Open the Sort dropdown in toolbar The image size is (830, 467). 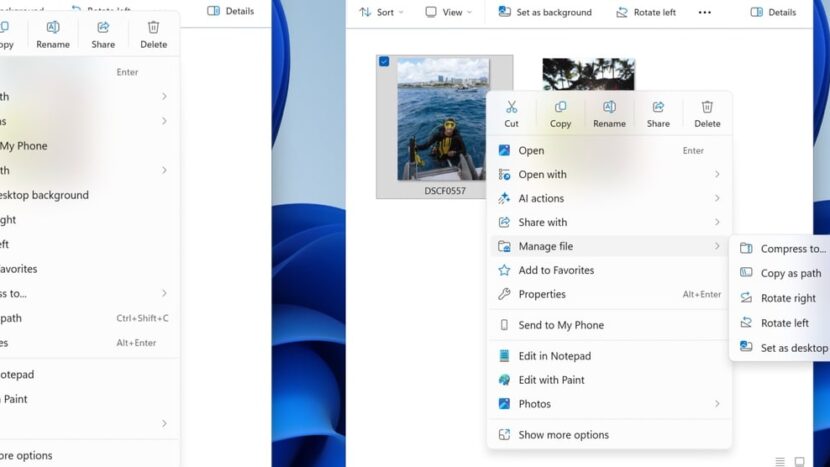point(382,12)
